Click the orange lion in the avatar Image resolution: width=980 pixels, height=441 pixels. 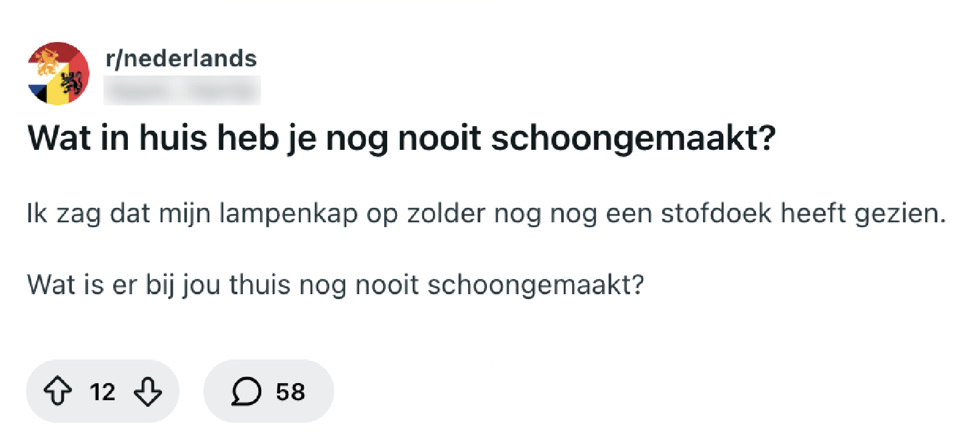point(47,62)
